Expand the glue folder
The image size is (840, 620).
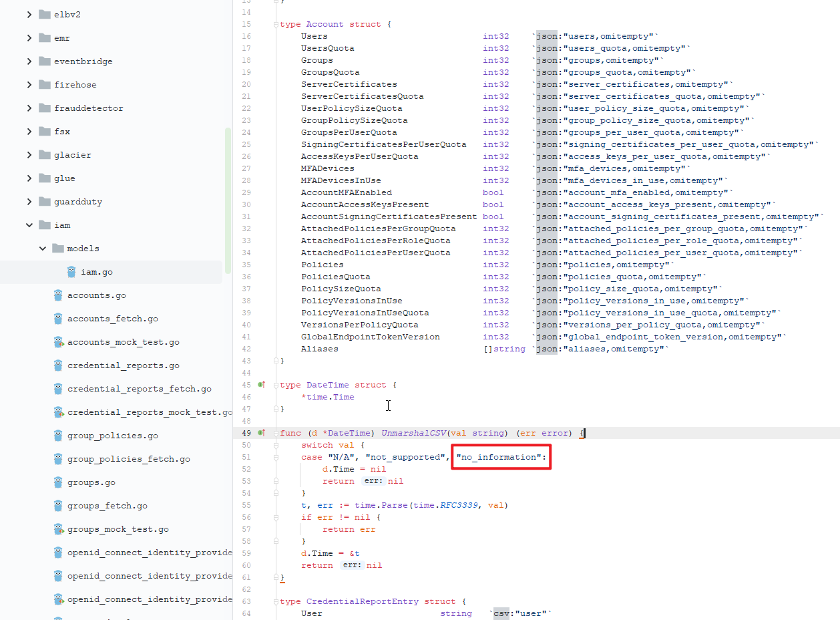[29, 178]
